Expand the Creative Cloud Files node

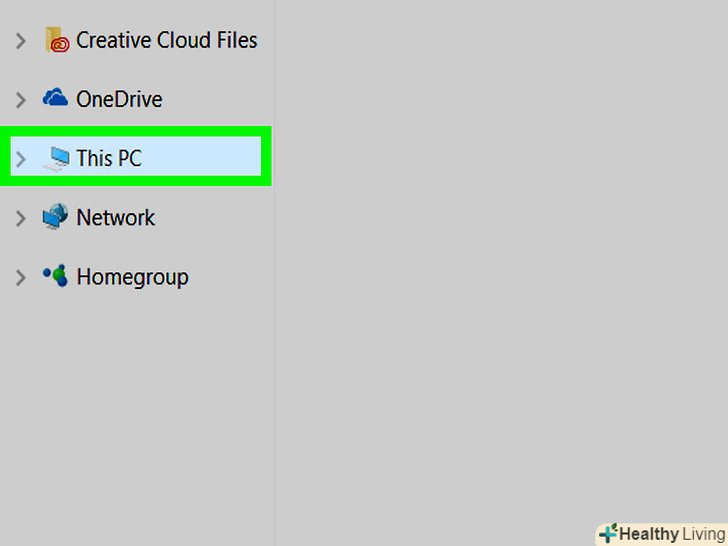[20, 41]
